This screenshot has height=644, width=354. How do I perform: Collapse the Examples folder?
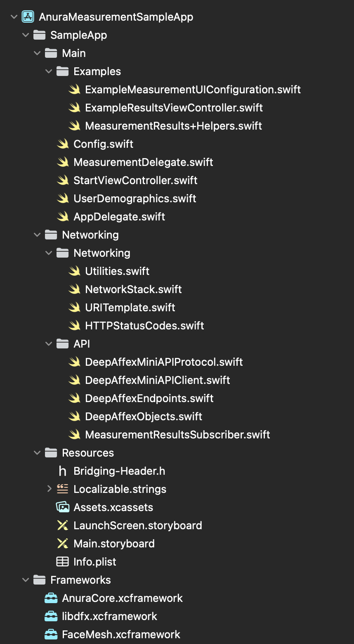click(x=49, y=71)
